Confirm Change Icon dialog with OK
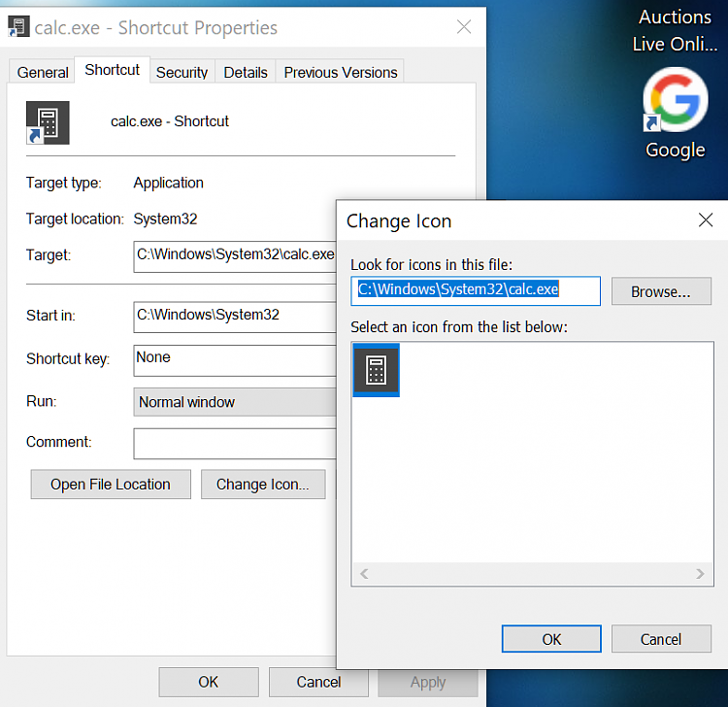Image resolution: width=728 pixels, height=707 pixels. click(x=551, y=639)
